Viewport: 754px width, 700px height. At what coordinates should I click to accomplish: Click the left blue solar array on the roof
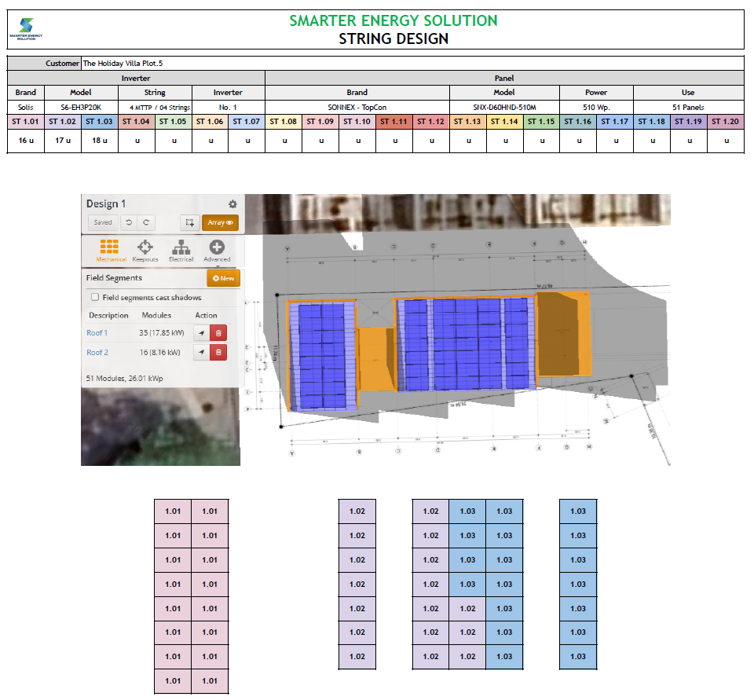click(322, 355)
